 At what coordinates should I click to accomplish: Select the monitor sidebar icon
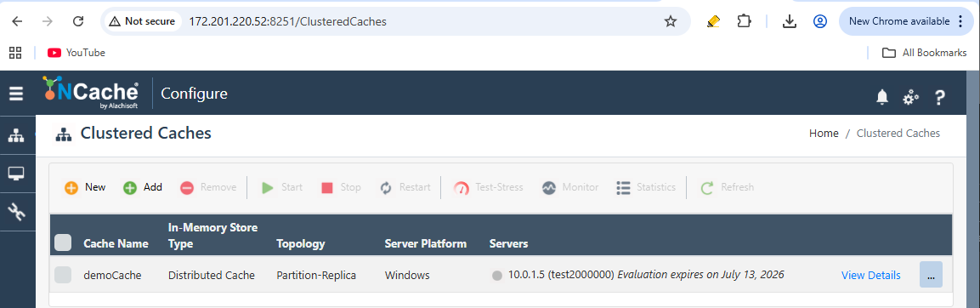click(16, 174)
